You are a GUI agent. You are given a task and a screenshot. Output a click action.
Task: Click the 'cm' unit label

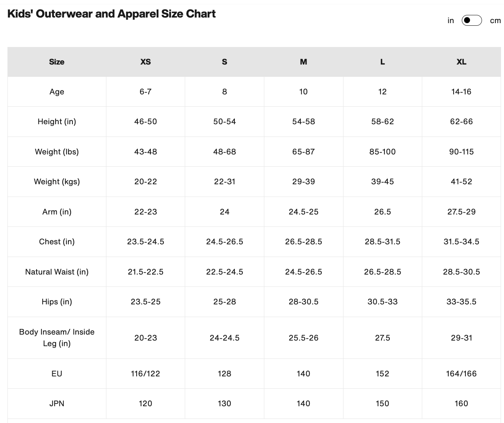tap(495, 21)
